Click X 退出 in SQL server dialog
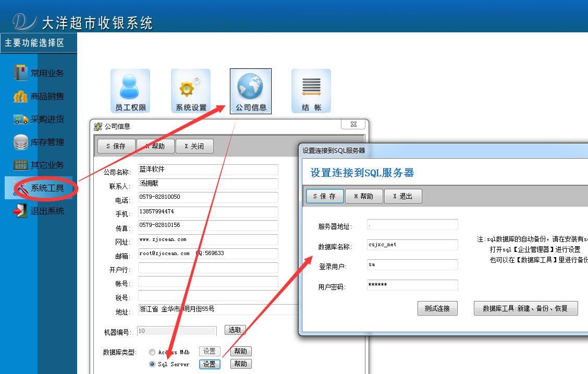 [402, 196]
